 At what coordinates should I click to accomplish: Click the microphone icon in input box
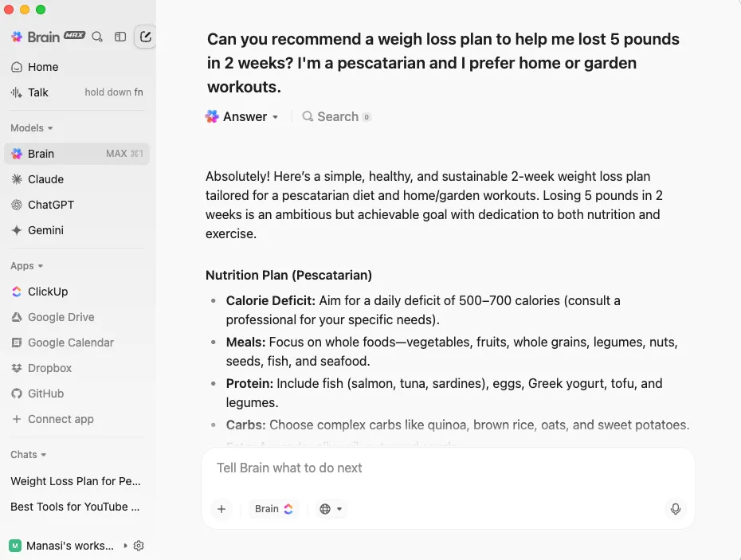(x=676, y=509)
